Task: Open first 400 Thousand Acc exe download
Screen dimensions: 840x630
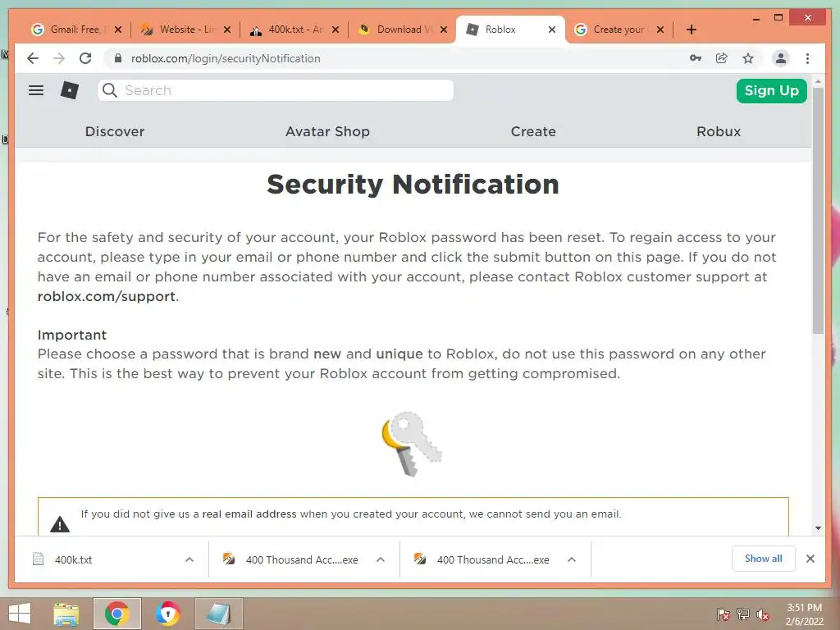Action: pos(302,559)
